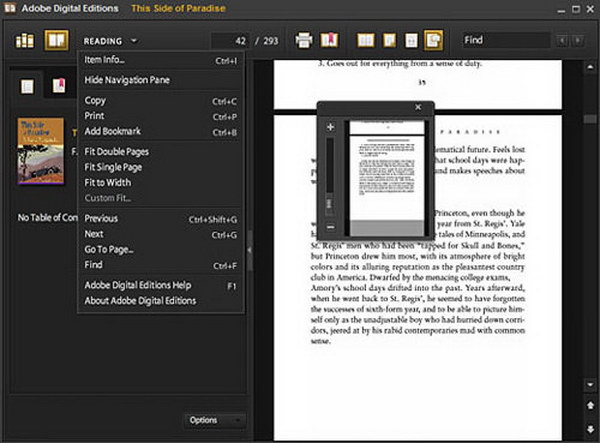The image size is (600, 443).
Task: Click the Add Bookmark toolbar icon
Action: point(329,40)
